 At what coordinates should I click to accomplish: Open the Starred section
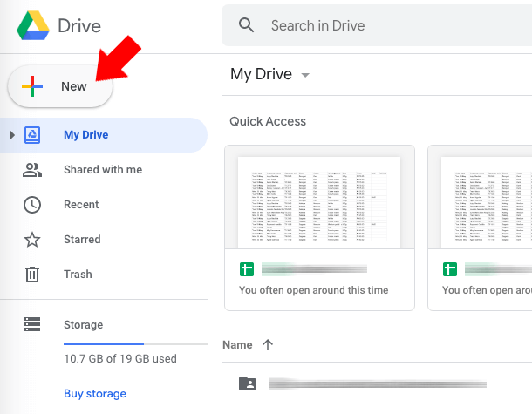click(82, 240)
